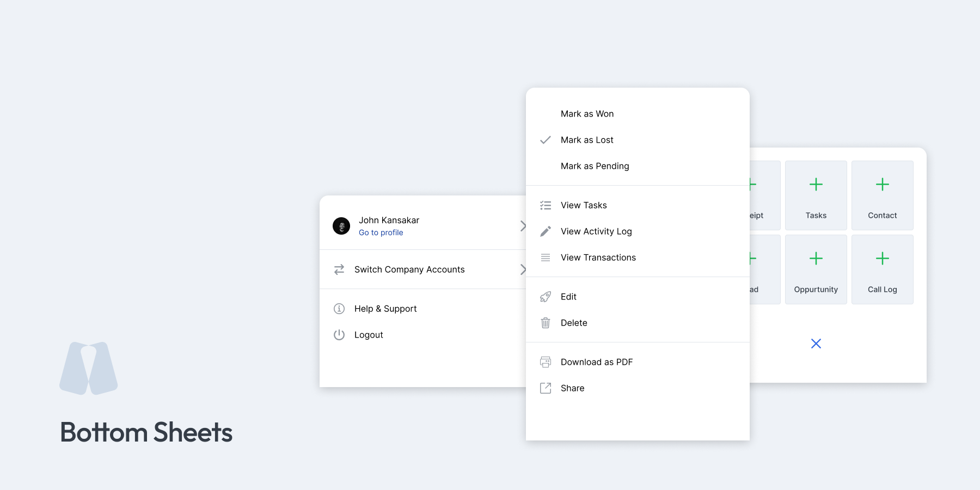Follow the Go to profile link
Viewport: 980px width, 490px height.
coord(381,232)
